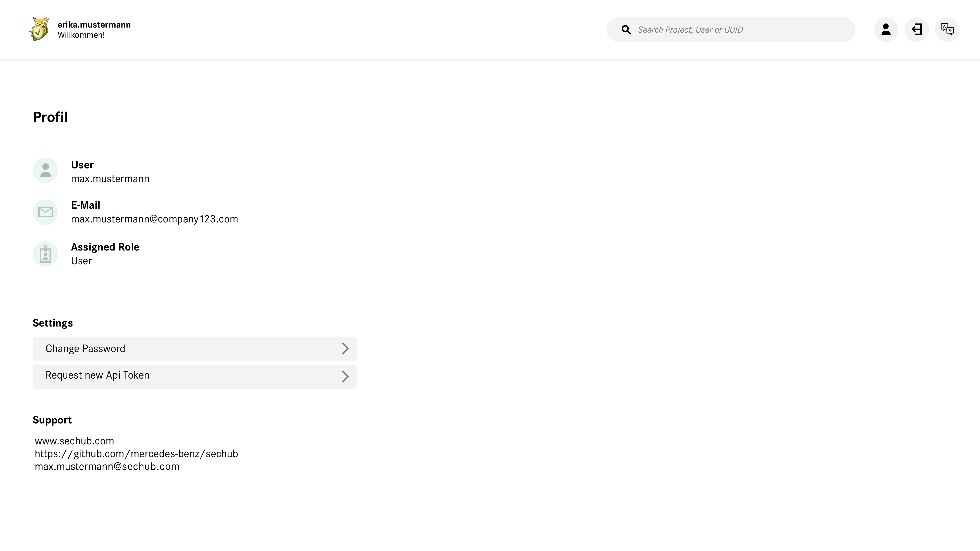Viewport: 980px width, 551px height.
Task: Click the SecHub owl mascot logo
Action: (39, 29)
